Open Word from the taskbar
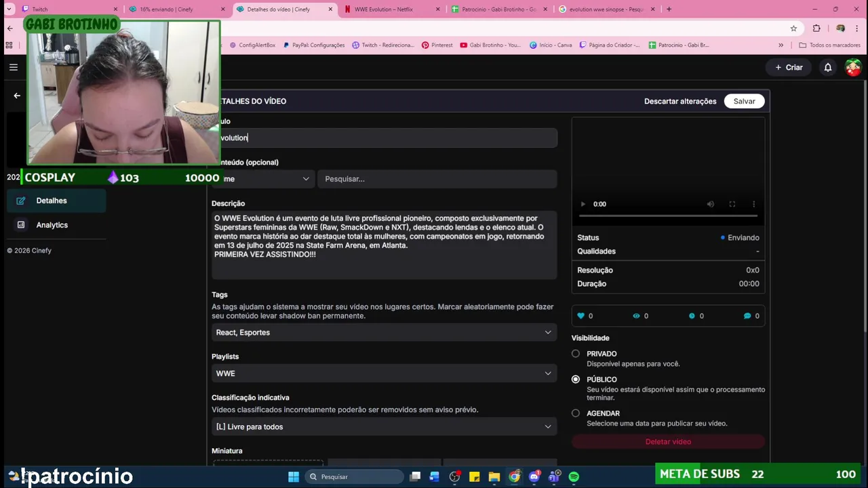The image size is (868, 488). point(435,476)
